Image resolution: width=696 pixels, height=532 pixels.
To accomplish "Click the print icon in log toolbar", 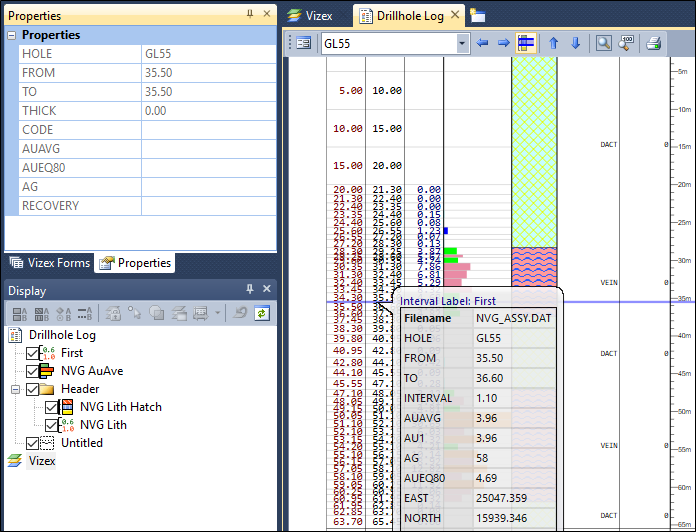I will (x=653, y=43).
